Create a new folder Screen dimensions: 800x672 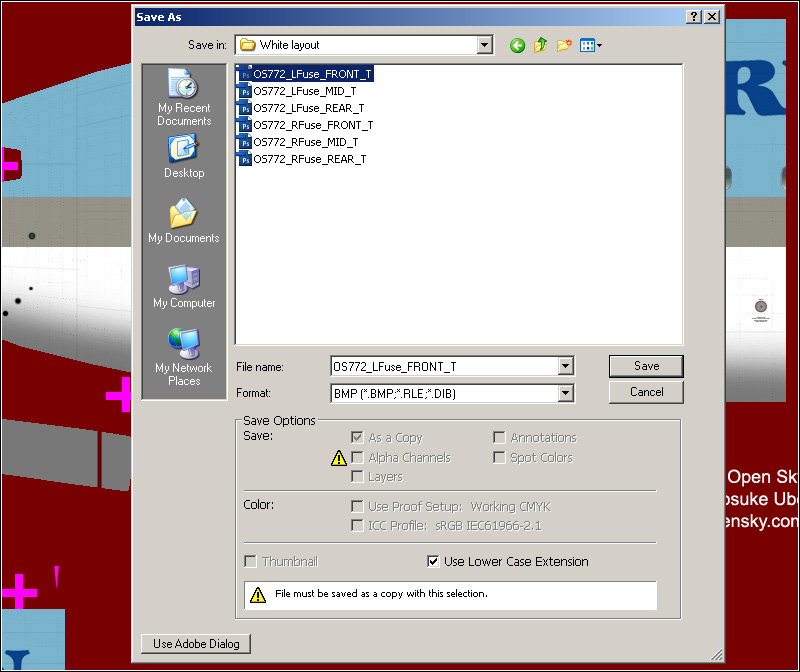click(565, 45)
